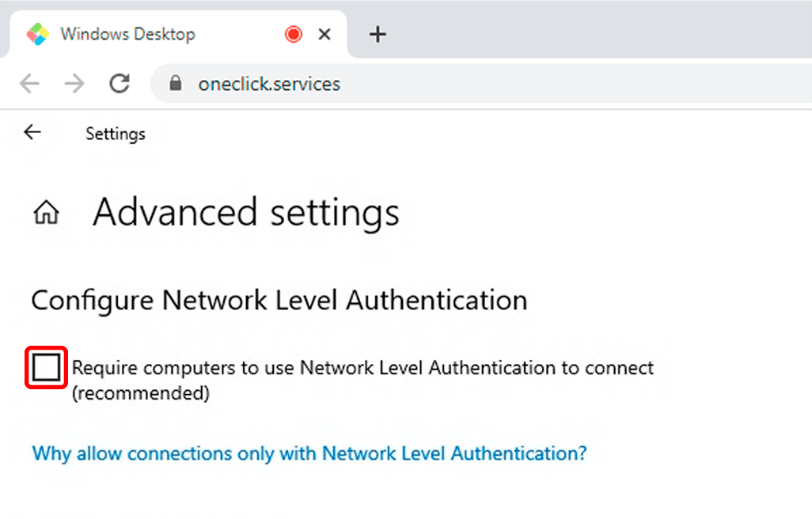Click the Settings window title text
The height and width of the screenshot is (519, 812).
pyautogui.click(x=116, y=134)
